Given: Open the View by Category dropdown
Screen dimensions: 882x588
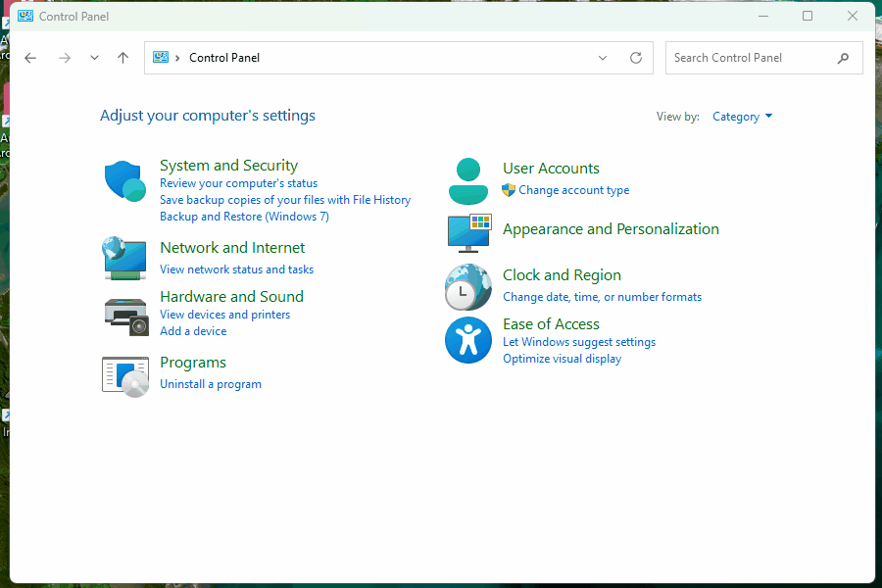Looking at the screenshot, I should pyautogui.click(x=742, y=117).
